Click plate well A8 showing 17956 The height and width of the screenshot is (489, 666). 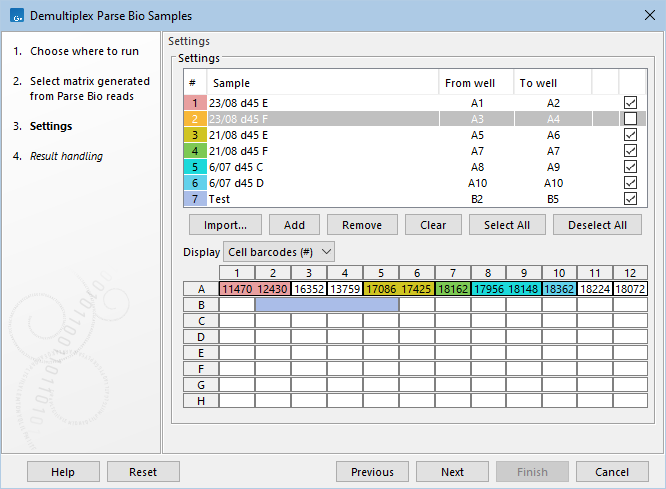(488, 289)
